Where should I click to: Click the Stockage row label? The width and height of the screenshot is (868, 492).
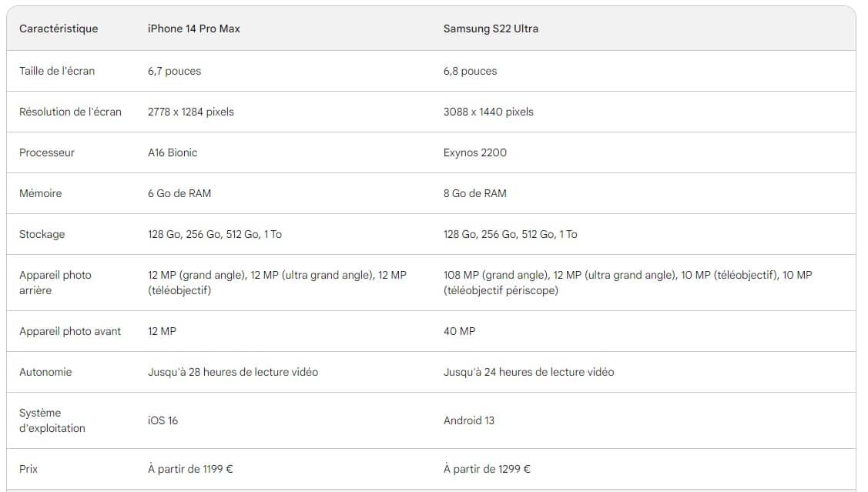(42, 234)
